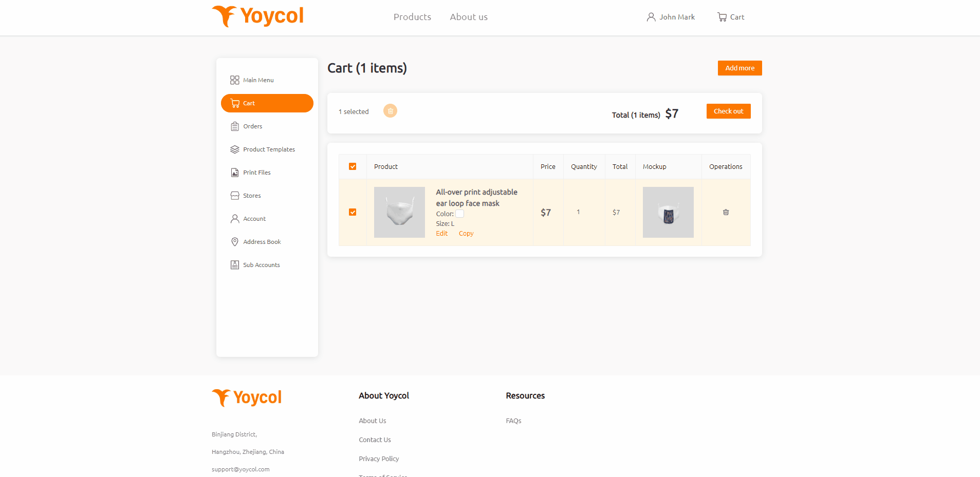Viewport: 980px width, 477px height.
Task: Open the cart via the header cart icon
Action: coord(730,17)
